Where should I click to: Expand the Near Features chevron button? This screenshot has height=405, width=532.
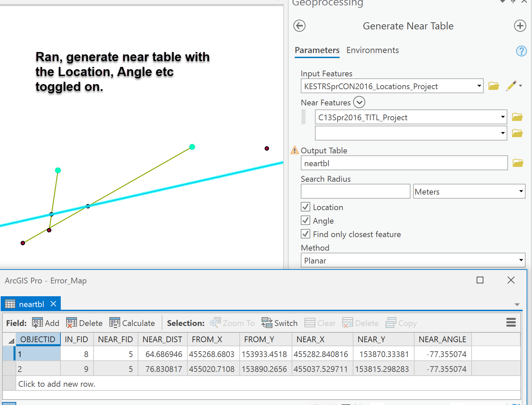[x=359, y=102]
